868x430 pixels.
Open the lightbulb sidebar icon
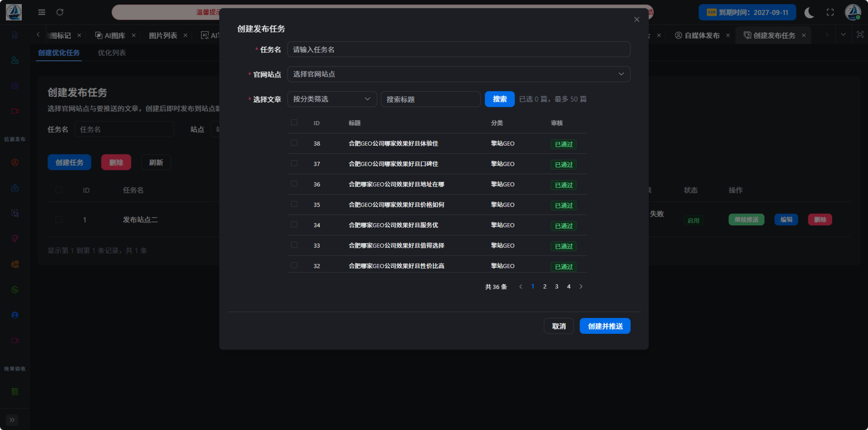[x=15, y=238]
